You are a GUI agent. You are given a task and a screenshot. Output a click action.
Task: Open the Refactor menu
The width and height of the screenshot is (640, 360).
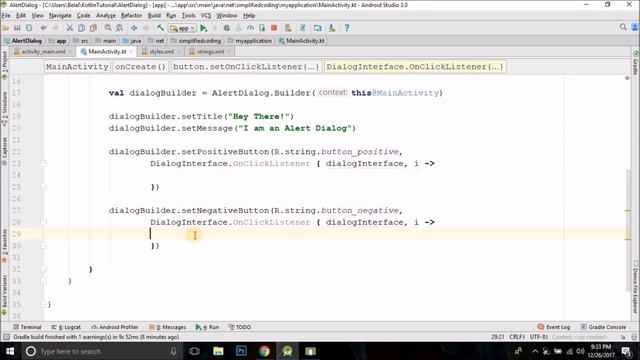click(131, 16)
